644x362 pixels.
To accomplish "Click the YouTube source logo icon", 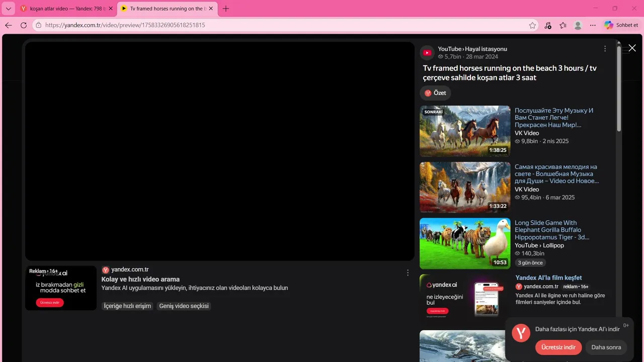I will point(427,53).
